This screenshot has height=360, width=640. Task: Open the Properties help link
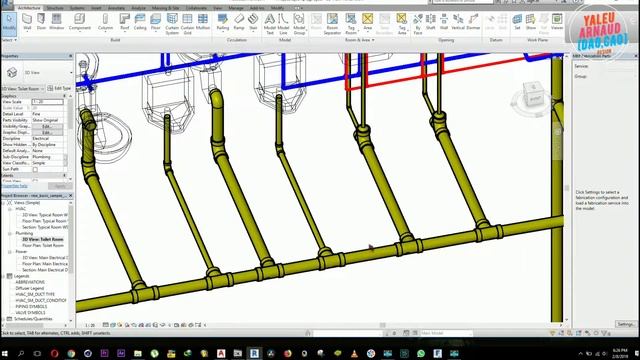pyautogui.click(x=15, y=186)
